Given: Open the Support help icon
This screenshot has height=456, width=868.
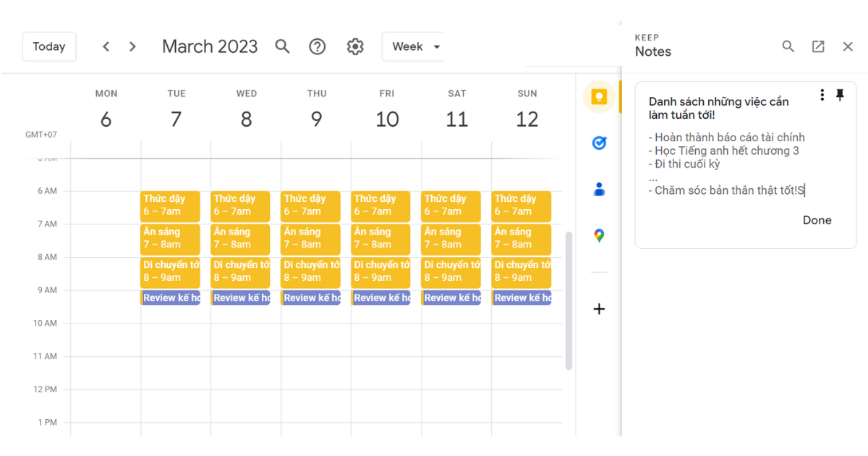Looking at the screenshot, I should (318, 46).
